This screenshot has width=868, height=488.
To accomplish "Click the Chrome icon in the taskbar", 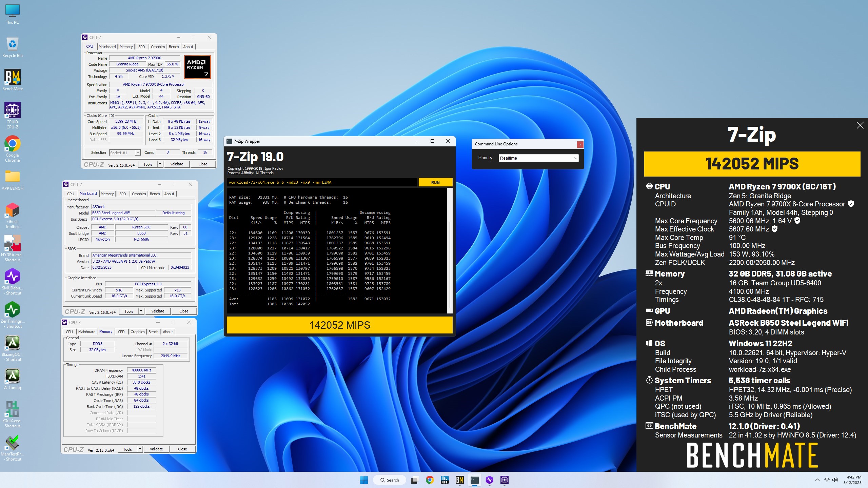I will coord(430,480).
